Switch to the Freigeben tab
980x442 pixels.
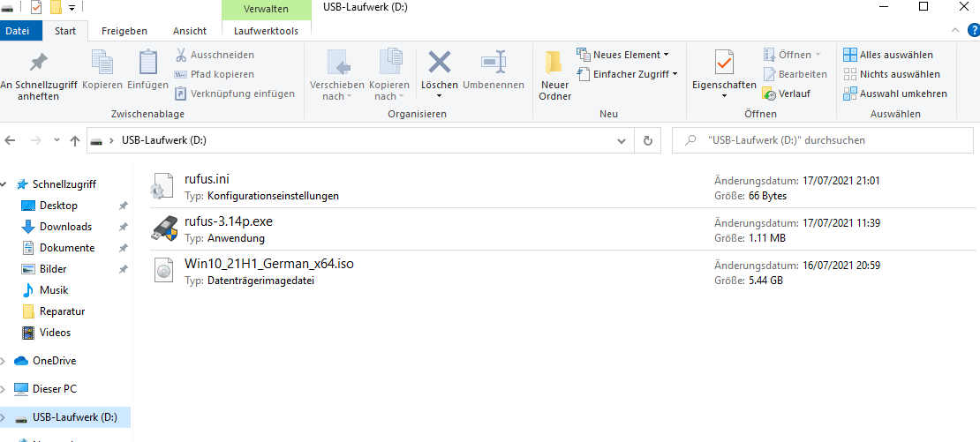(x=124, y=31)
